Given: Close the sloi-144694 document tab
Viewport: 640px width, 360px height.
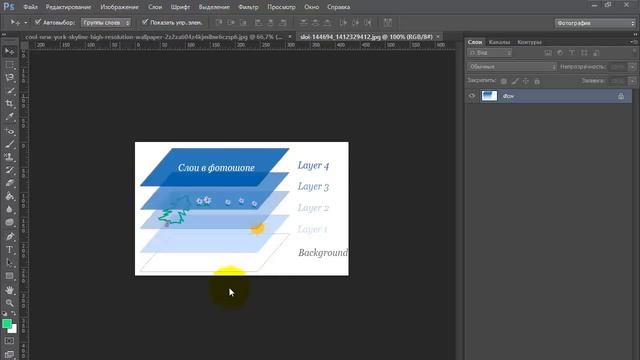Looking at the screenshot, I should click(438, 37).
